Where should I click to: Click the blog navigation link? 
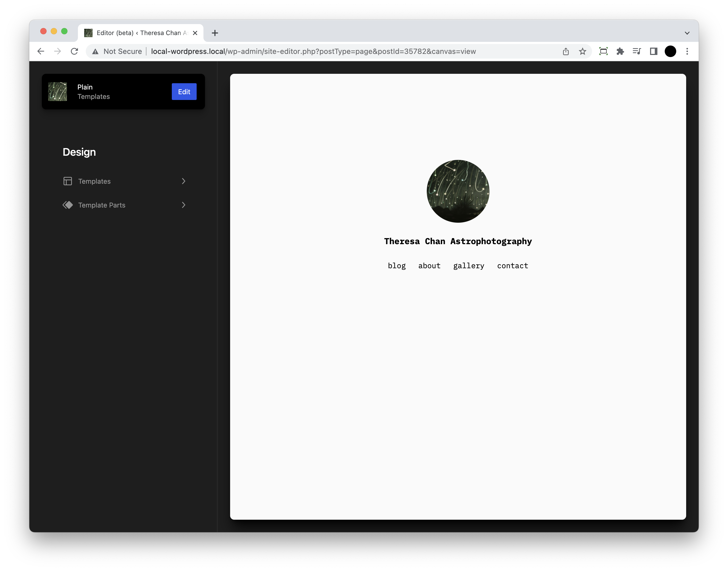396,265
